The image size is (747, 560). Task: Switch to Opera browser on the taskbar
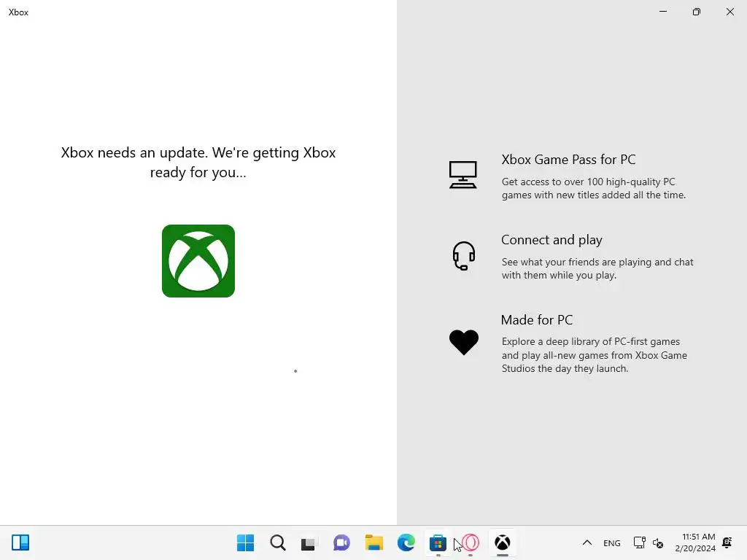click(x=471, y=542)
